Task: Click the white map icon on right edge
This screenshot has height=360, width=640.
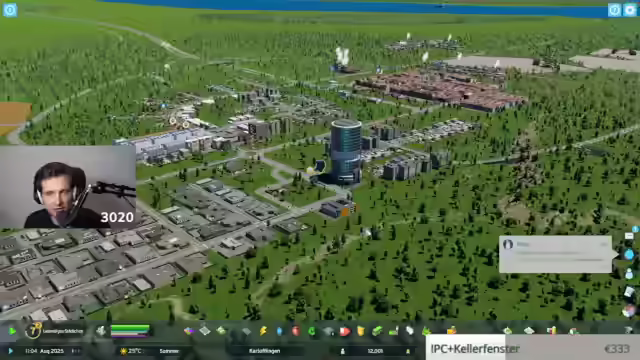Action: (x=629, y=292)
